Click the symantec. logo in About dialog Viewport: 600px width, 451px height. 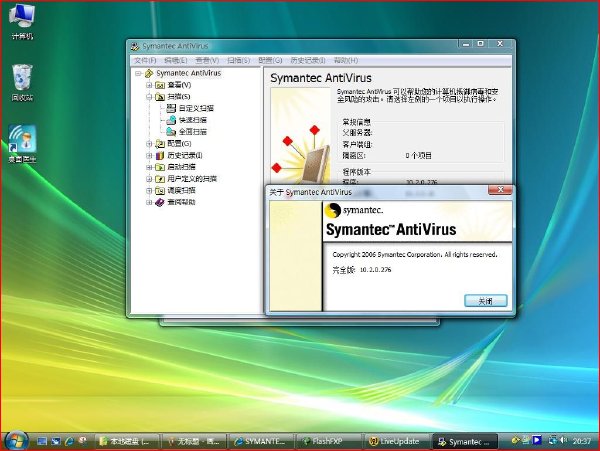(x=354, y=210)
